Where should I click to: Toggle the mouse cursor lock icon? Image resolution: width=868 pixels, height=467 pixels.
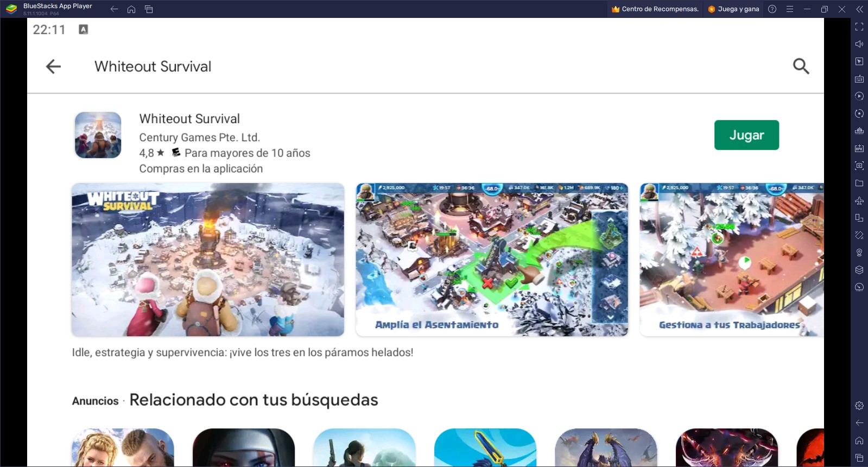859,61
